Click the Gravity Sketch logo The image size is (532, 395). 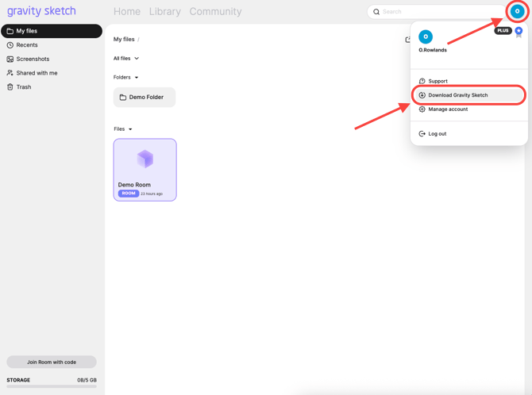click(41, 11)
